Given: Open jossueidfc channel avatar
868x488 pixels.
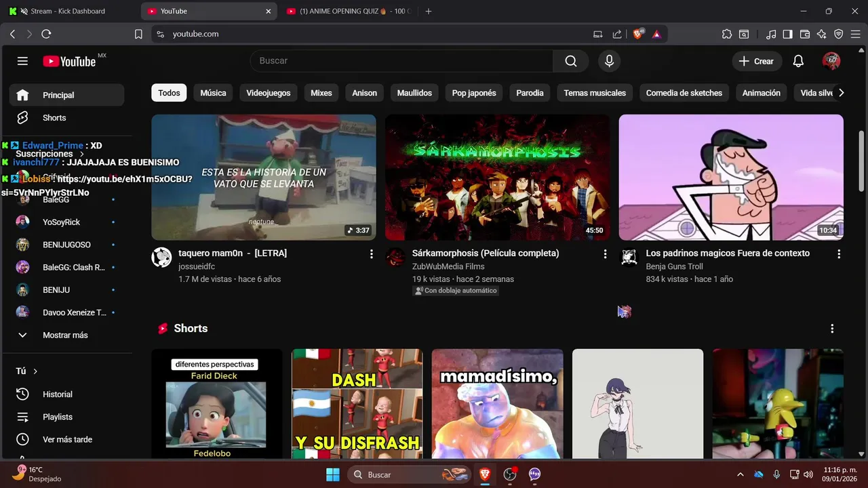Looking at the screenshot, I should tap(161, 258).
